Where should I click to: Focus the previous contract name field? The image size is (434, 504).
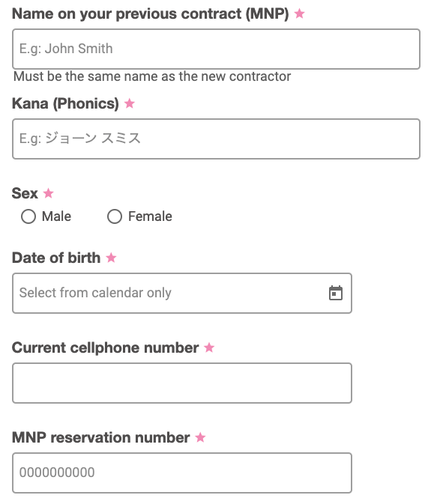point(216,49)
